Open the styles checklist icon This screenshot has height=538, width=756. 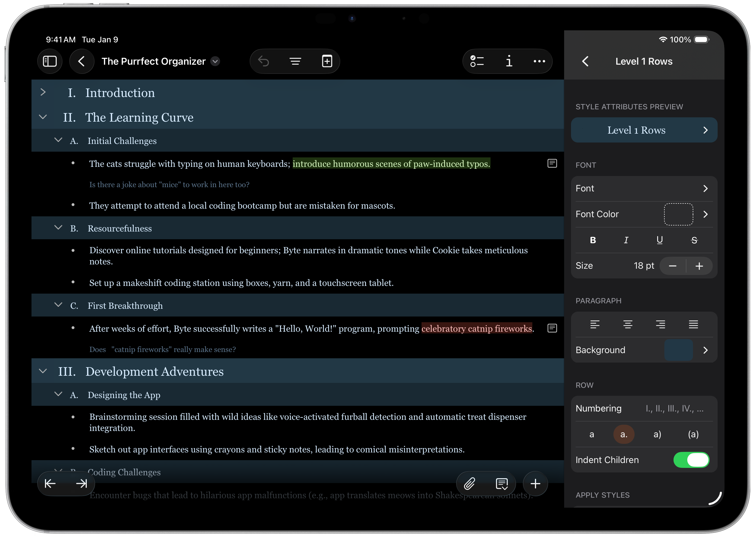(x=477, y=61)
